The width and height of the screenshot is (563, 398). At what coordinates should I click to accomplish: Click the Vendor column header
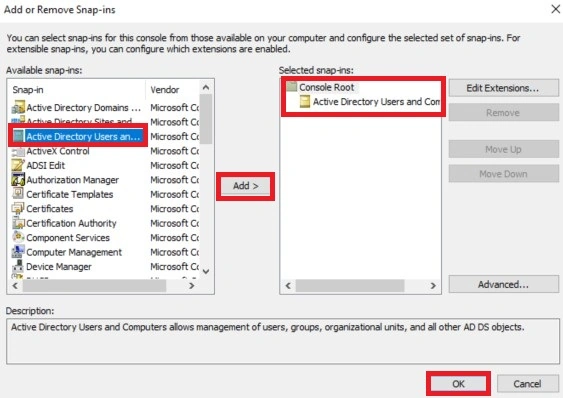click(173, 90)
